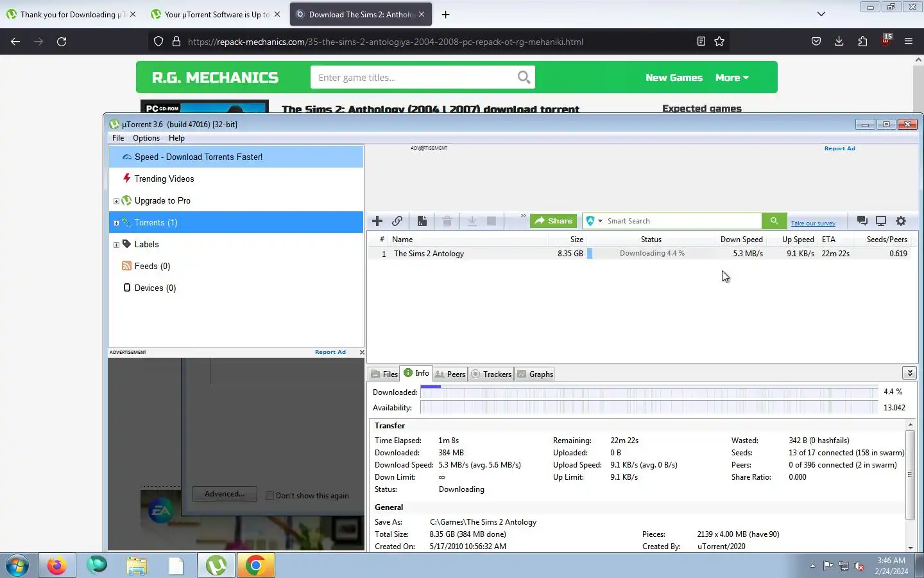The image size is (924, 578).
Task: Click the info pane vertical scrollbar
Action: pyautogui.click(x=910, y=474)
